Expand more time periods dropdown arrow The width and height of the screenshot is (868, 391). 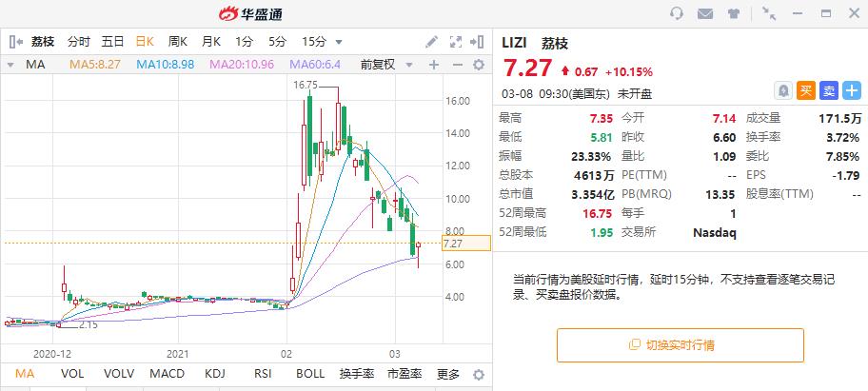click(x=339, y=42)
